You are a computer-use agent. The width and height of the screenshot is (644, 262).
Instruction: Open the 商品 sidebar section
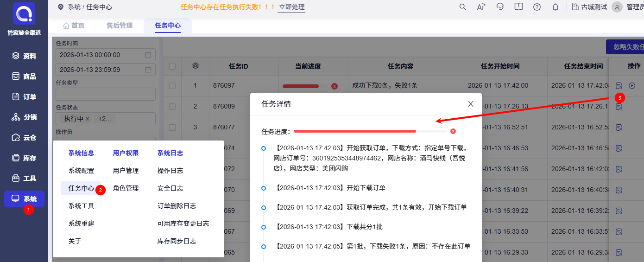pos(24,76)
